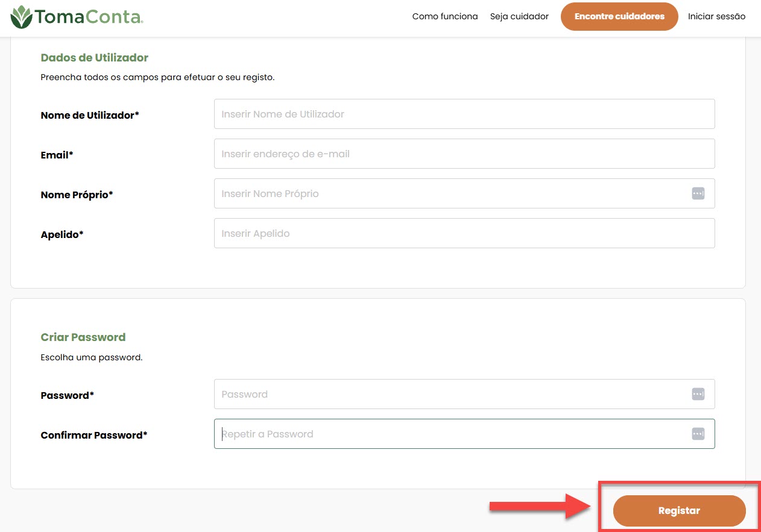The width and height of the screenshot is (761, 532).
Task: Click the Nome Próprio* label
Action: pyautogui.click(x=77, y=195)
